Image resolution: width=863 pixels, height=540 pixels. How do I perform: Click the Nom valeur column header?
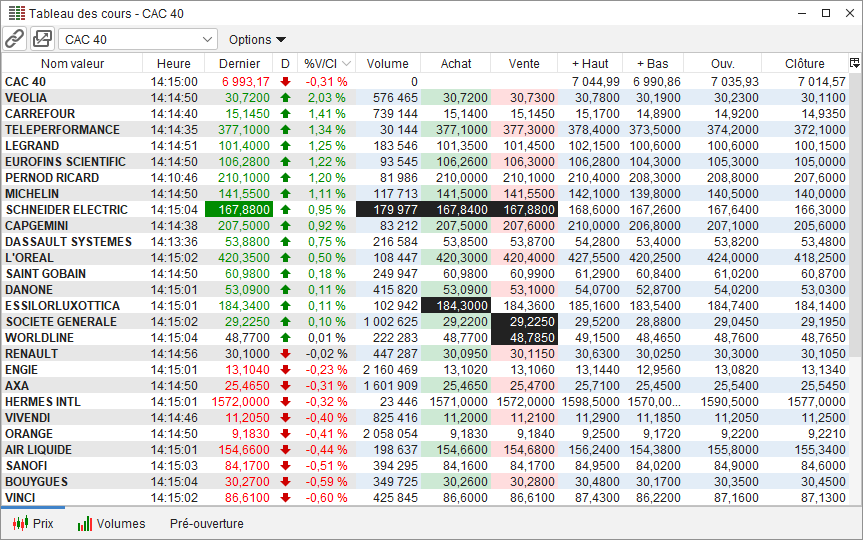[72, 63]
